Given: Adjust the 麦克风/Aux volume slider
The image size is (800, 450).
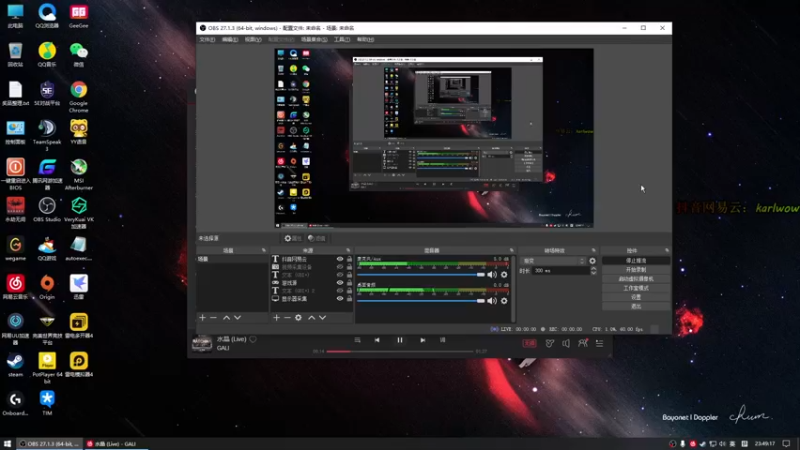Looking at the screenshot, I should [x=421, y=274].
